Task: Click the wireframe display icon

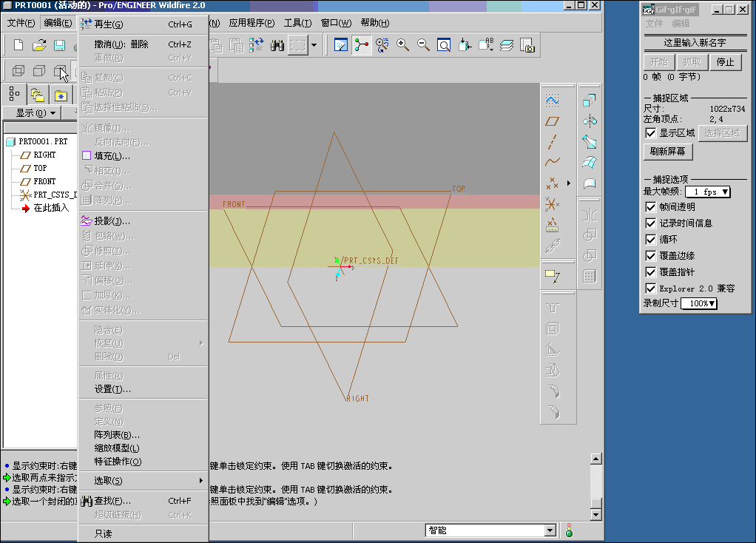Action: [18, 71]
